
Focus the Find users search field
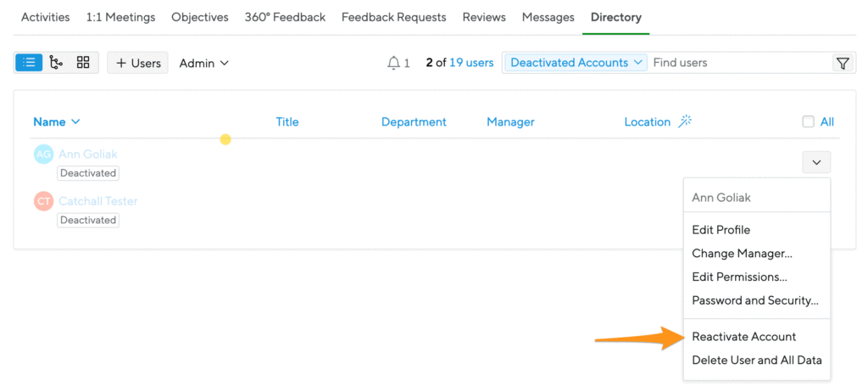739,63
